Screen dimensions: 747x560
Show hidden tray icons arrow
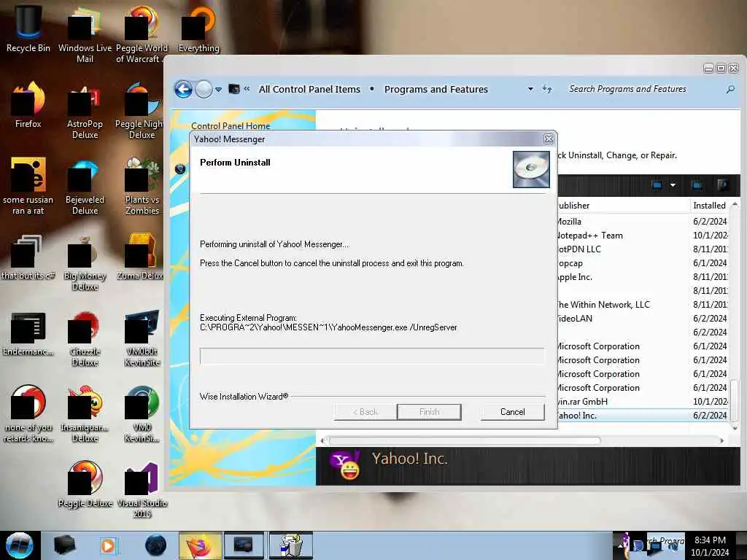click(620, 545)
